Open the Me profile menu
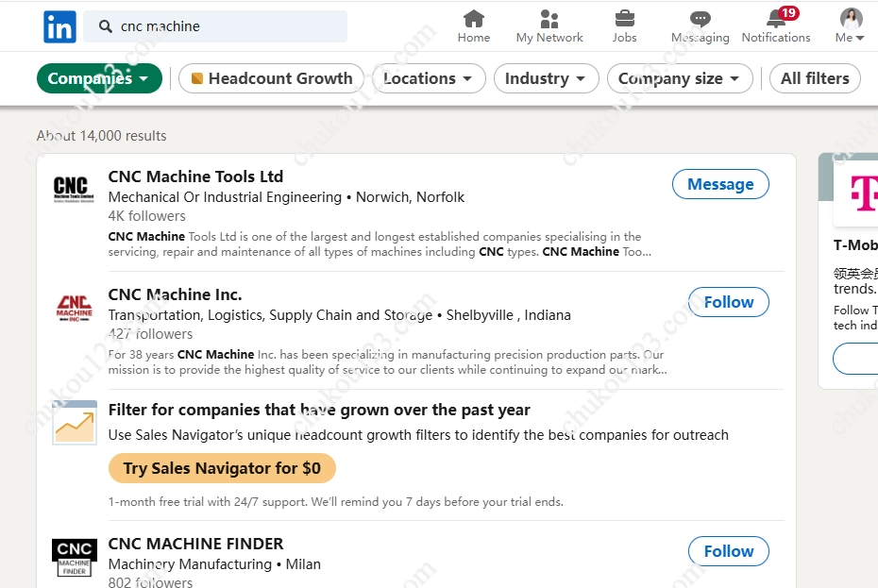This screenshot has width=878, height=588. pyautogui.click(x=851, y=26)
